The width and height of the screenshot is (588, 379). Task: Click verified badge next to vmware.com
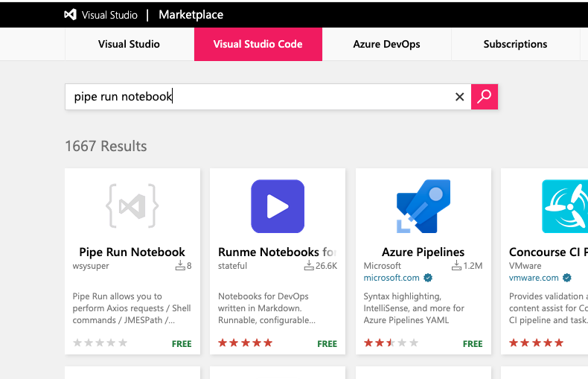567,278
